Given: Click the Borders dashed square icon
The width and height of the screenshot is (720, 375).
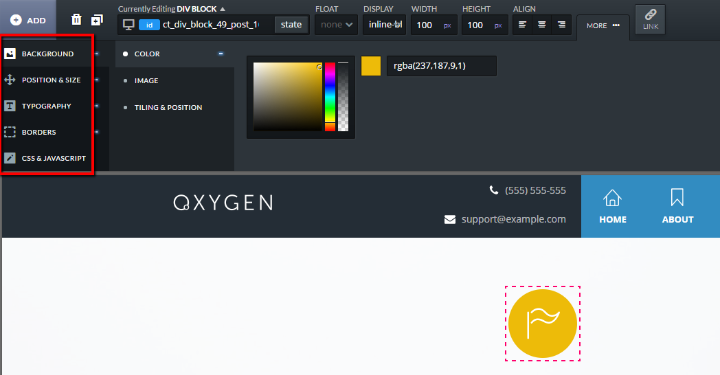Looking at the screenshot, I should 10,132.
